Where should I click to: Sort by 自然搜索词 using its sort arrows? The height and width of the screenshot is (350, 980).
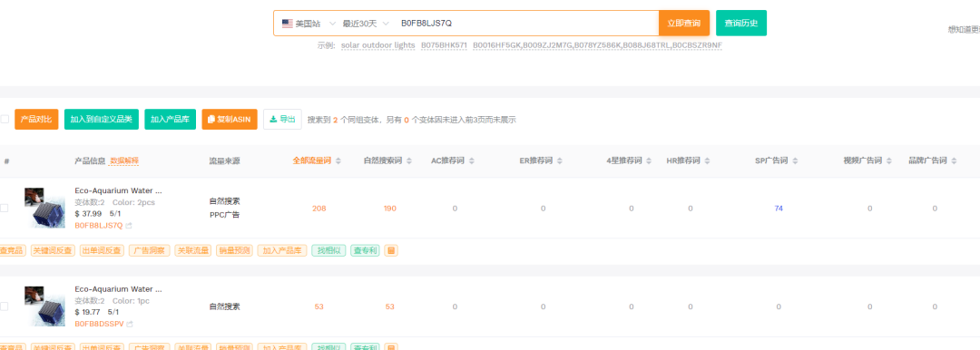coord(409,161)
